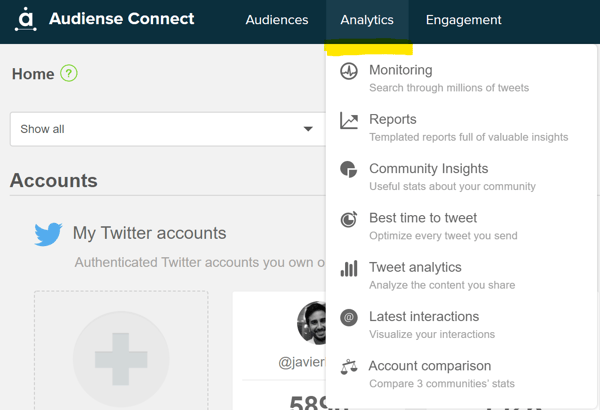Click the Reports chart icon

click(x=349, y=121)
